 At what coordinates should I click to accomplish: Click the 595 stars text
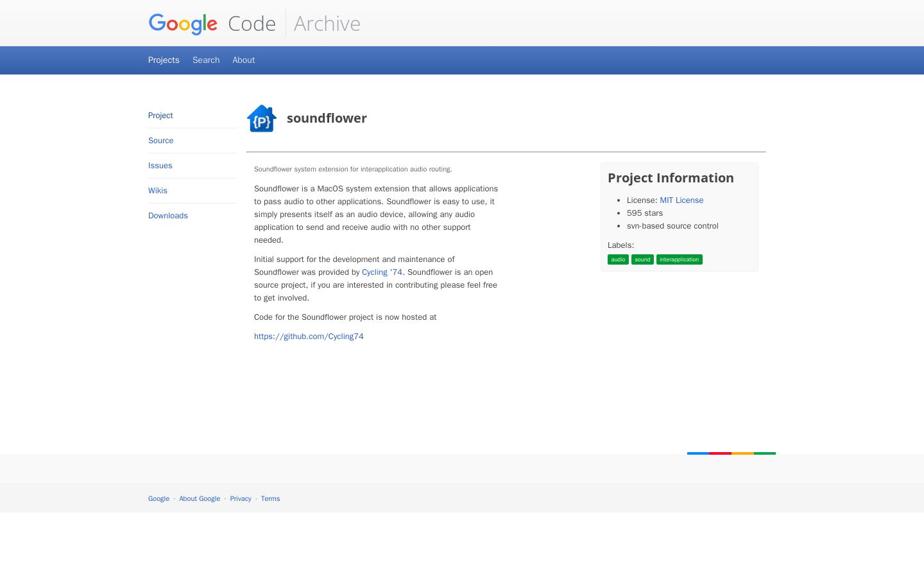point(645,213)
